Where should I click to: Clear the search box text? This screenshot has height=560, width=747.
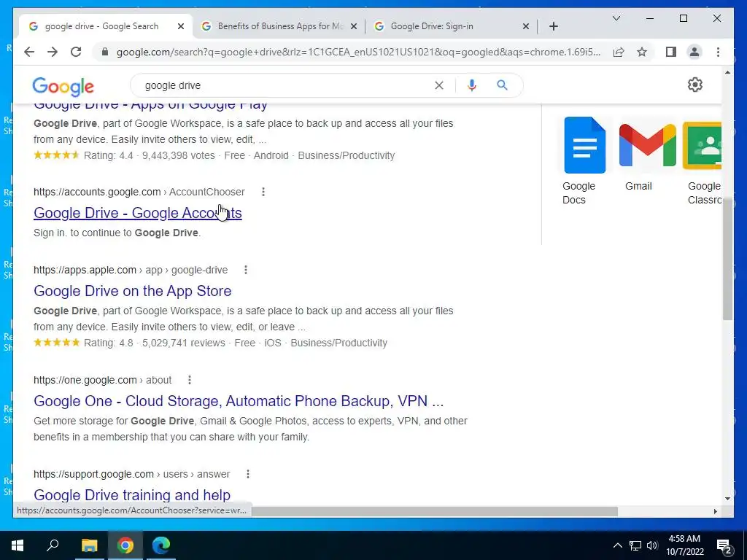click(438, 85)
